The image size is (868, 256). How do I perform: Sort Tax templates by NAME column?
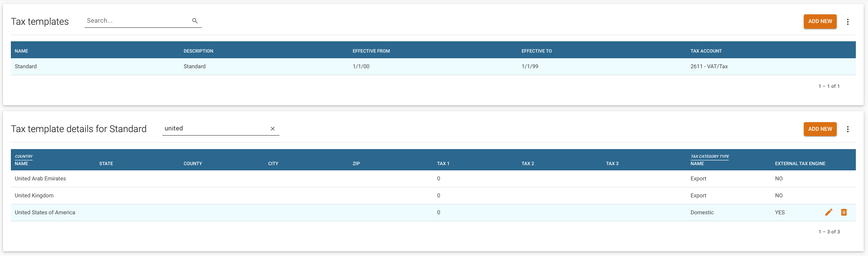click(x=21, y=51)
